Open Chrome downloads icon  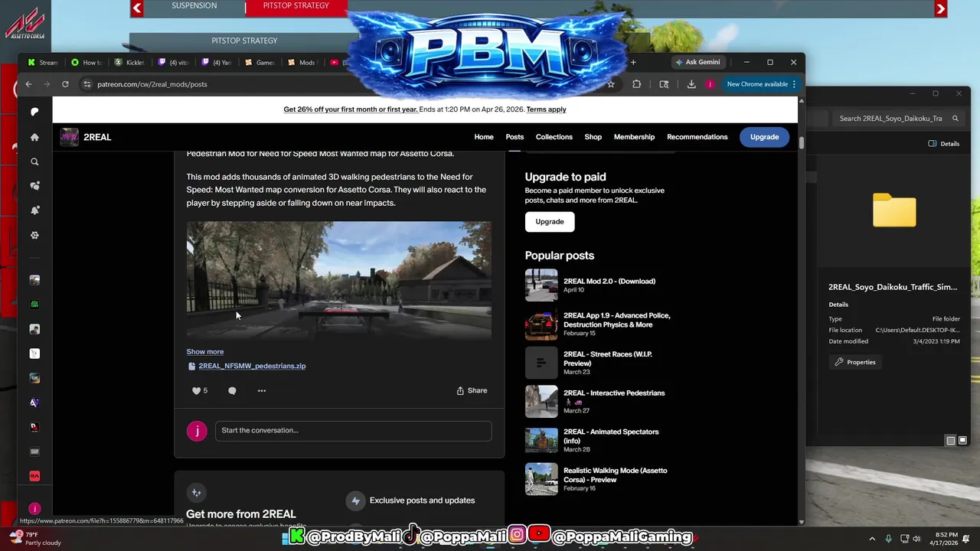[x=691, y=84]
